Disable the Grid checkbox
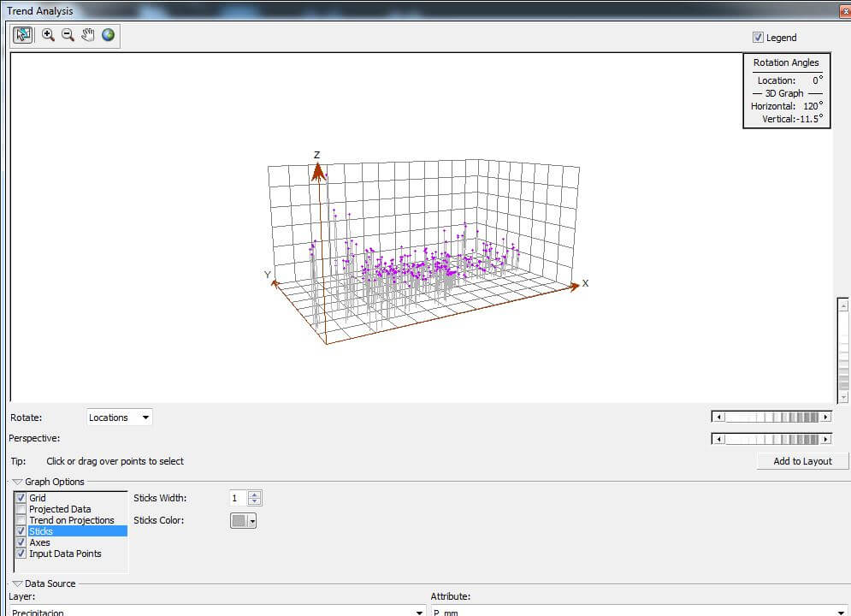This screenshot has width=851, height=616. coord(21,498)
